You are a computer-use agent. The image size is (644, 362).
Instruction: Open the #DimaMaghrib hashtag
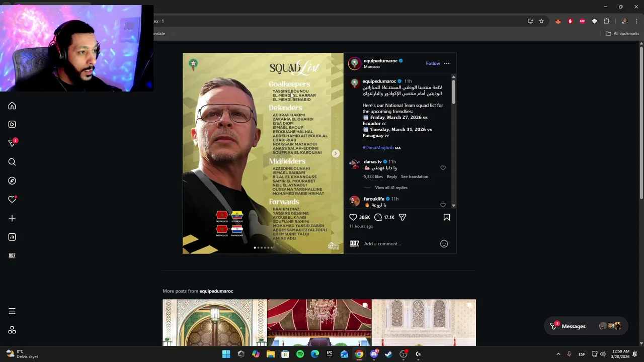[378, 148]
